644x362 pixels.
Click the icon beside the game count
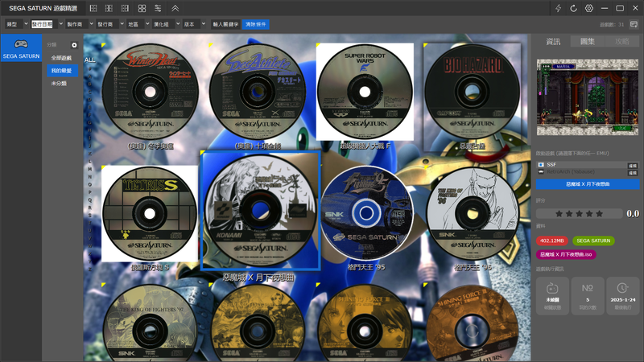click(634, 24)
